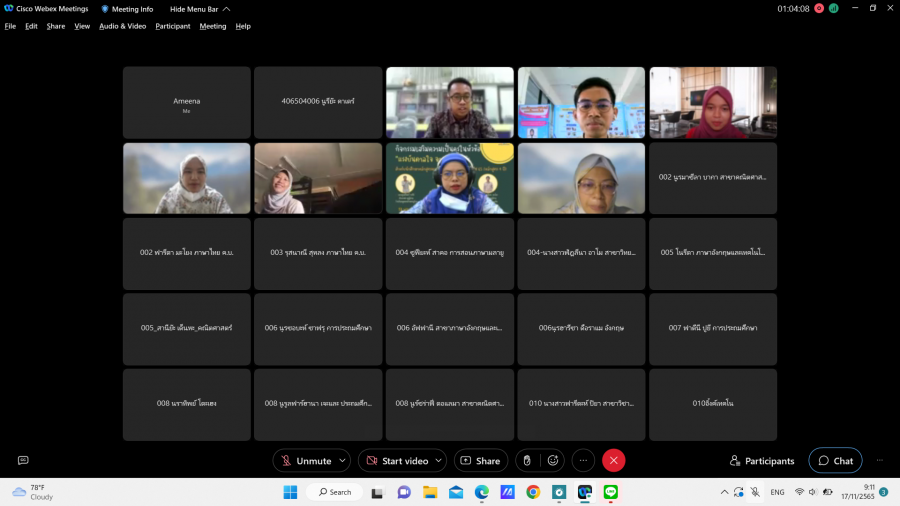Image resolution: width=900 pixels, height=506 pixels.
Task: Click the raise hand gesture icon
Action: [x=527, y=460]
